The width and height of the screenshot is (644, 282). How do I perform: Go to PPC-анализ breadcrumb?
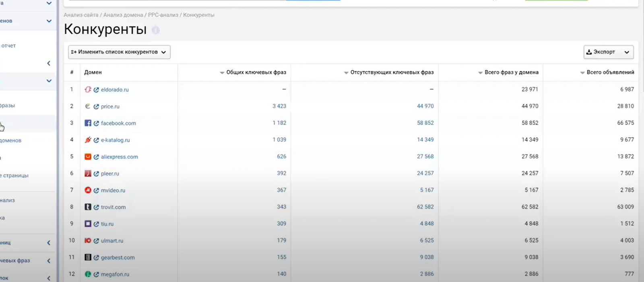click(163, 15)
